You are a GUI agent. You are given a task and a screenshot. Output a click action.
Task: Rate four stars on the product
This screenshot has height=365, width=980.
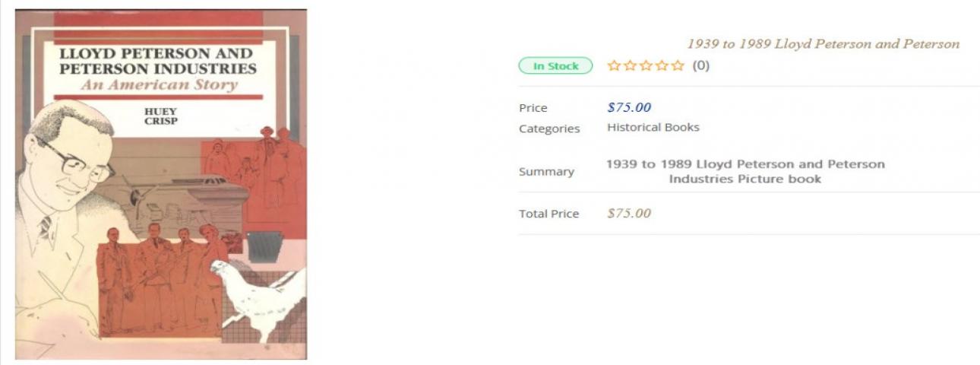[662, 66]
